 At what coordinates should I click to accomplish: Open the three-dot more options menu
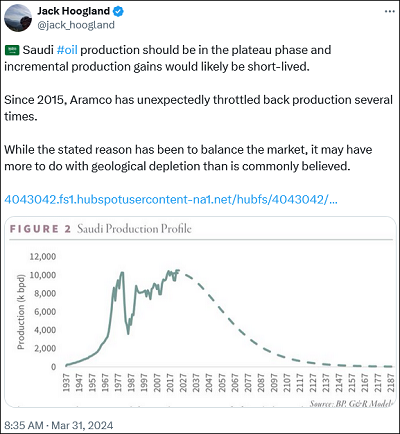click(x=390, y=11)
